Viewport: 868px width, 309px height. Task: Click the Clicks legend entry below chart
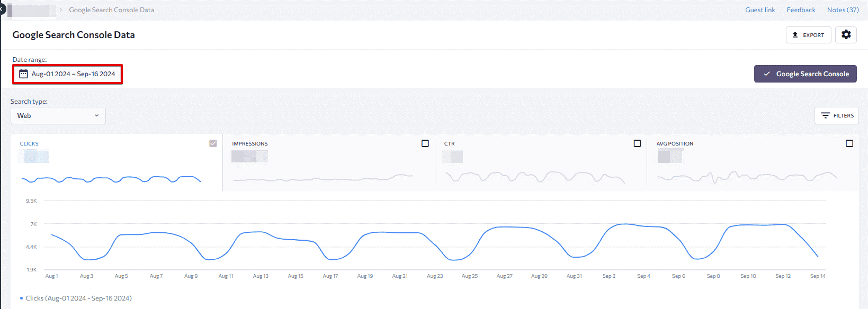[76, 298]
